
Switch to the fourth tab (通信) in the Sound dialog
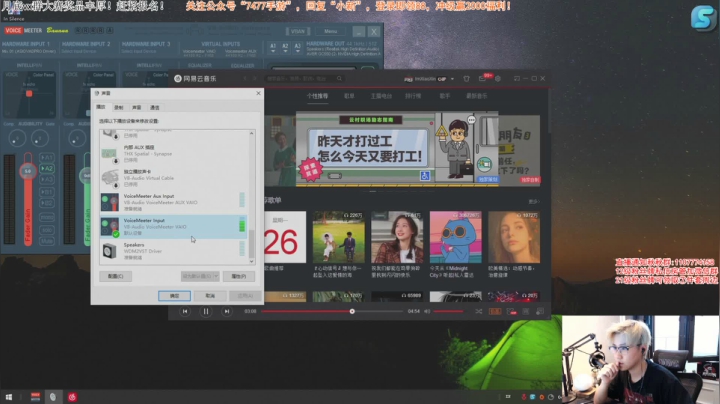click(x=155, y=107)
